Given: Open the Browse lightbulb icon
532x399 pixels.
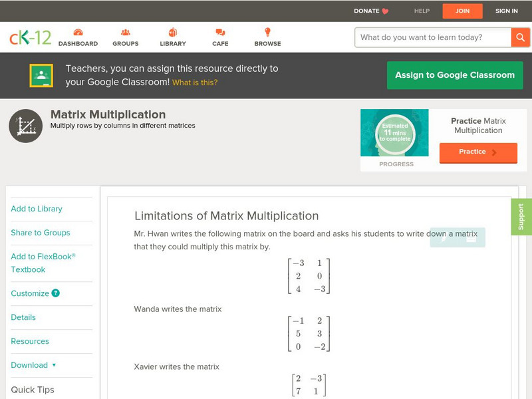Looking at the screenshot, I should 268,32.
